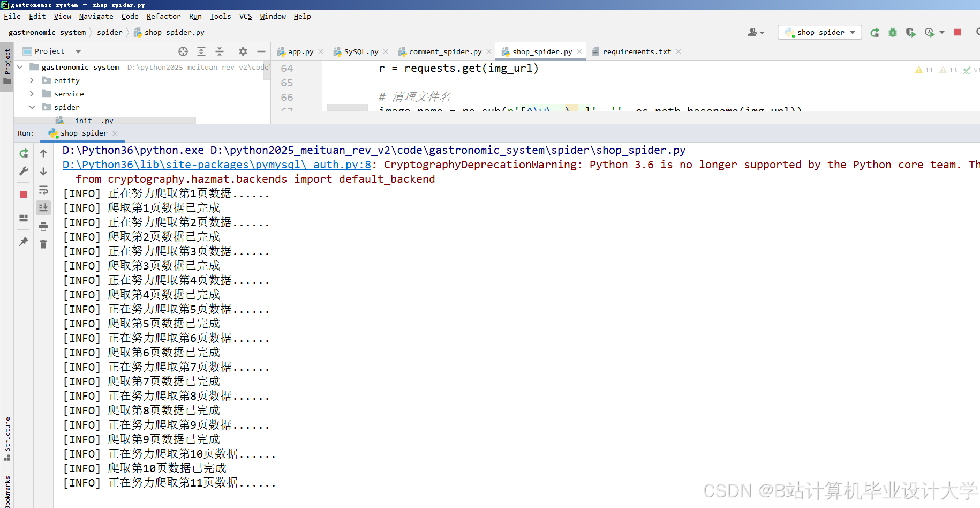This screenshot has width=980, height=508.
Task: Open Project view mode dropdown arrow
Action: (78, 51)
